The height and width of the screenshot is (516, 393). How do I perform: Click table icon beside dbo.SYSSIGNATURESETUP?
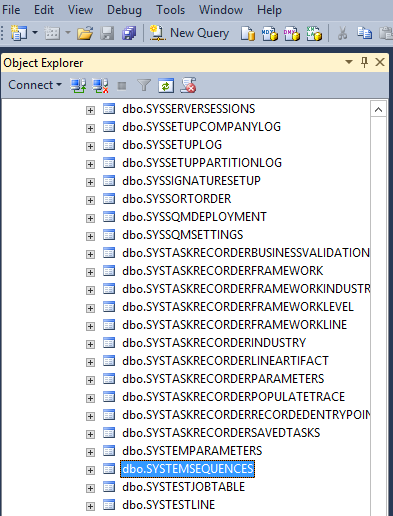[x=109, y=181]
